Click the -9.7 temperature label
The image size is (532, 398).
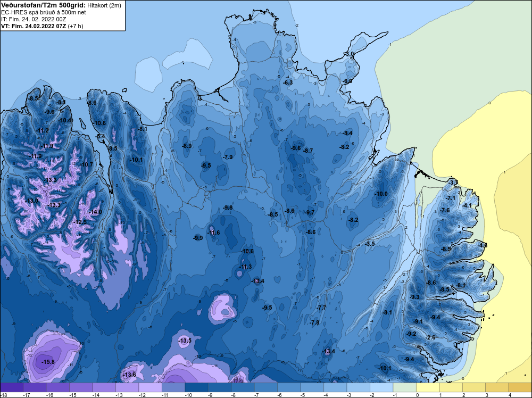click(x=310, y=213)
